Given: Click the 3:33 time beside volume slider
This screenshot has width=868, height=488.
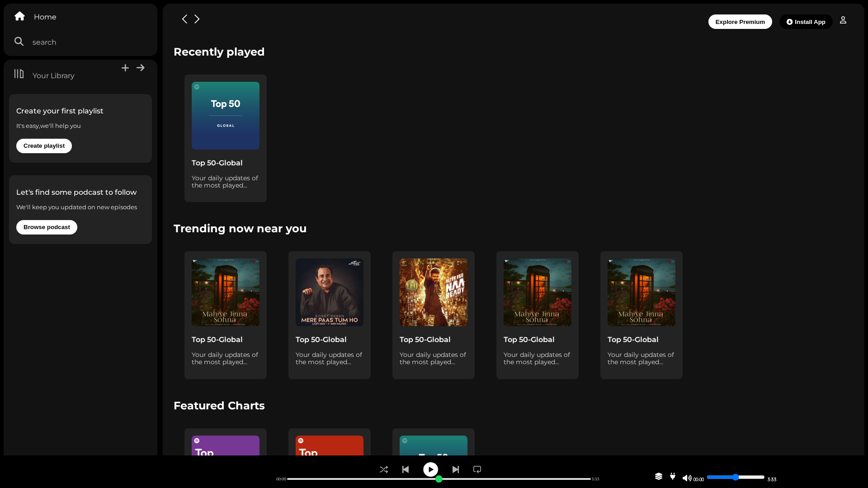Looking at the screenshot, I should click(772, 479).
